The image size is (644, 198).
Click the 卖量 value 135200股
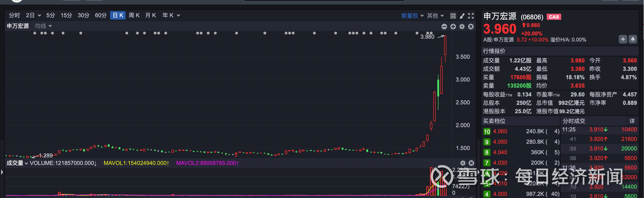pyautogui.click(x=519, y=86)
